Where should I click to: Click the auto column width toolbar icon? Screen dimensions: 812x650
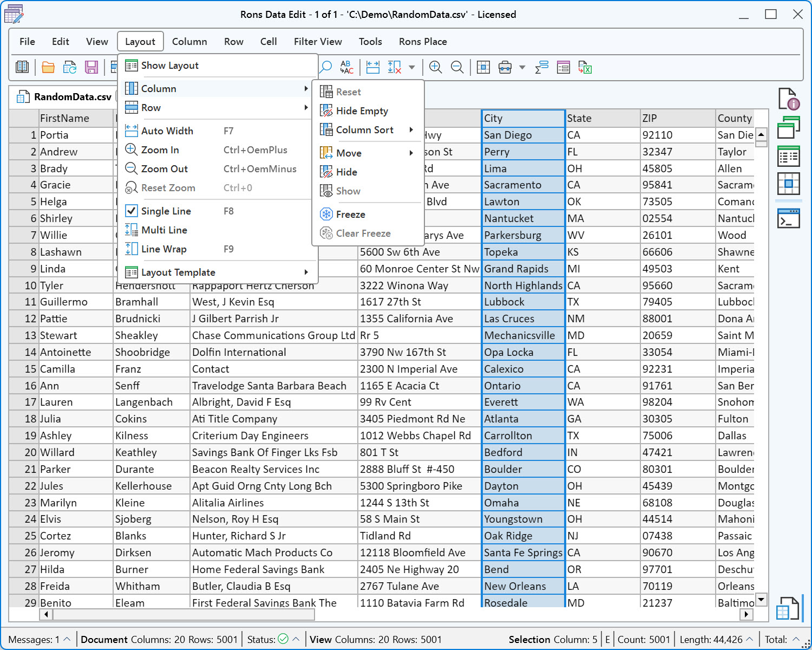tap(373, 67)
